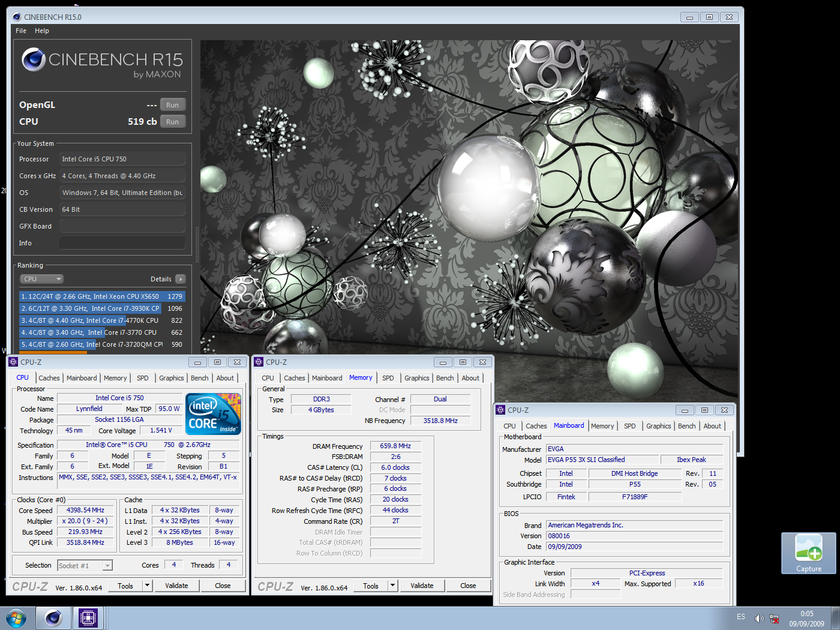Image resolution: width=840 pixels, height=630 pixels.
Task: Select ranking row Intel Core i7-3930K
Action: click(x=102, y=308)
